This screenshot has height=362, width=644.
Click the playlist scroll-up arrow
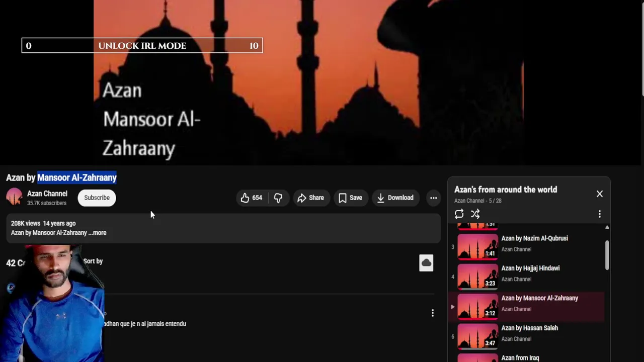tap(607, 228)
